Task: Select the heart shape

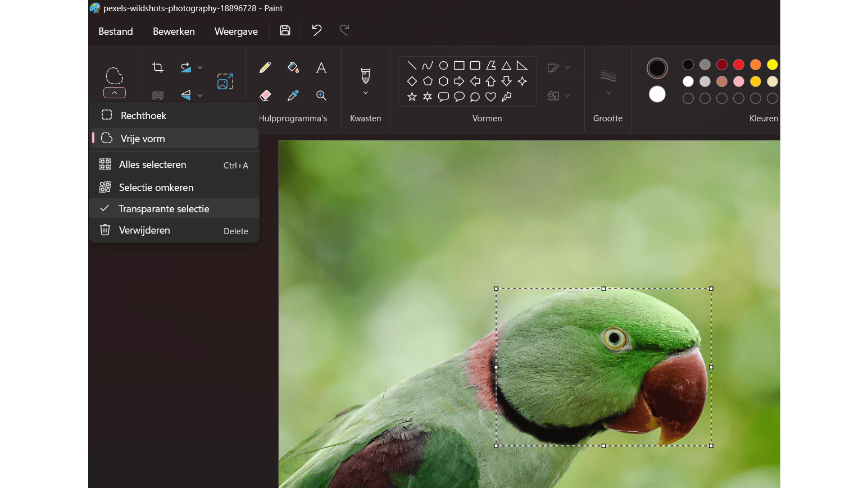Action: coord(490,97)
